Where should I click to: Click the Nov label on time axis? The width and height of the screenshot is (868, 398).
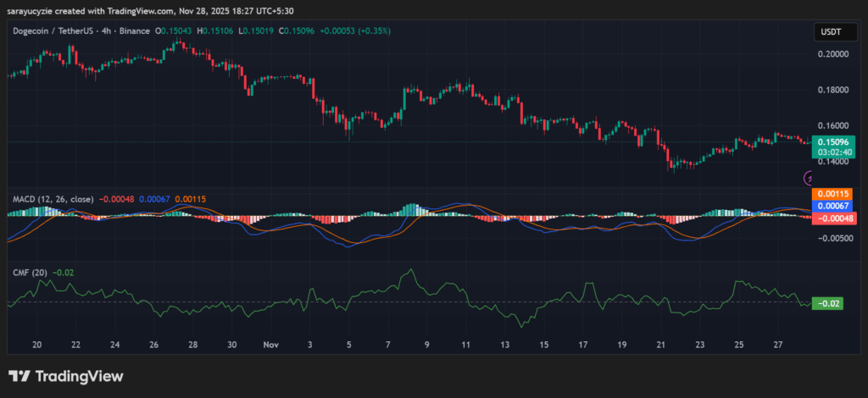[x=271, y=345]
